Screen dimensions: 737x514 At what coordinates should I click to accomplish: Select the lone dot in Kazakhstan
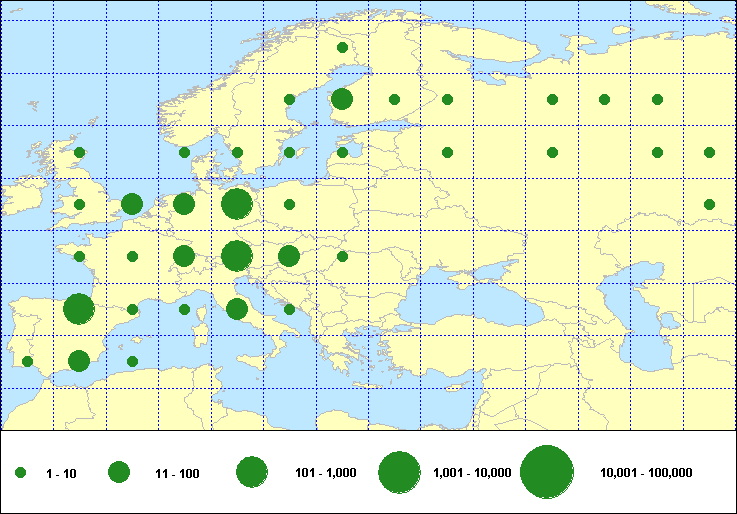point(709,204)
